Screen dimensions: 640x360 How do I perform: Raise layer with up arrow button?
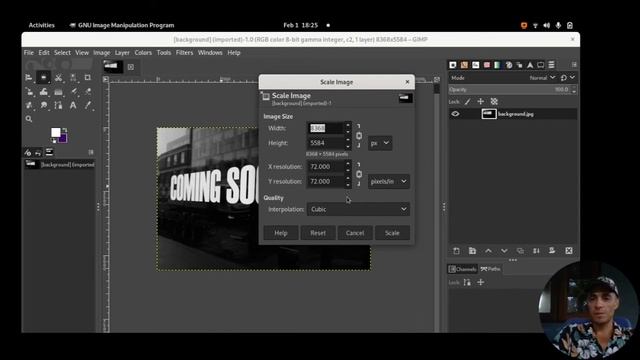coord(489,251)
